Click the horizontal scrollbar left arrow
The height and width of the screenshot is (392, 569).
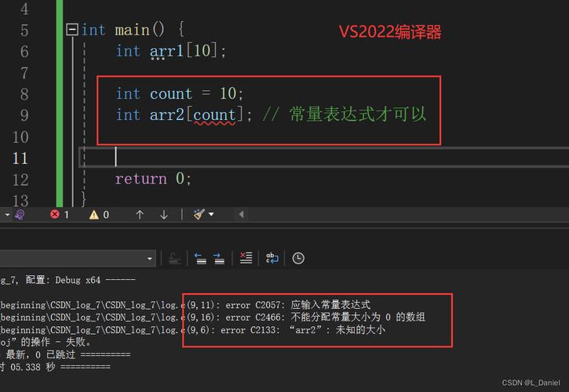coord(241,214)
